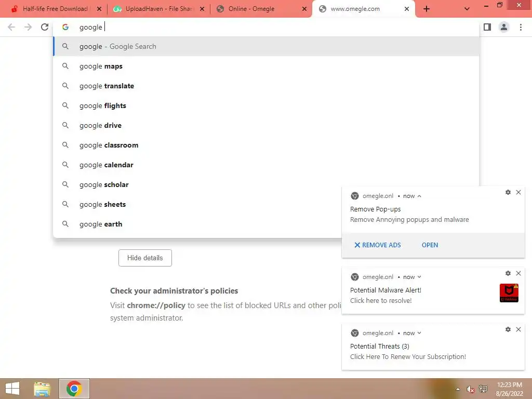The image size is (532, 399).
Task: Click the Chrome taskbar icon
Action: click(74, 389)
